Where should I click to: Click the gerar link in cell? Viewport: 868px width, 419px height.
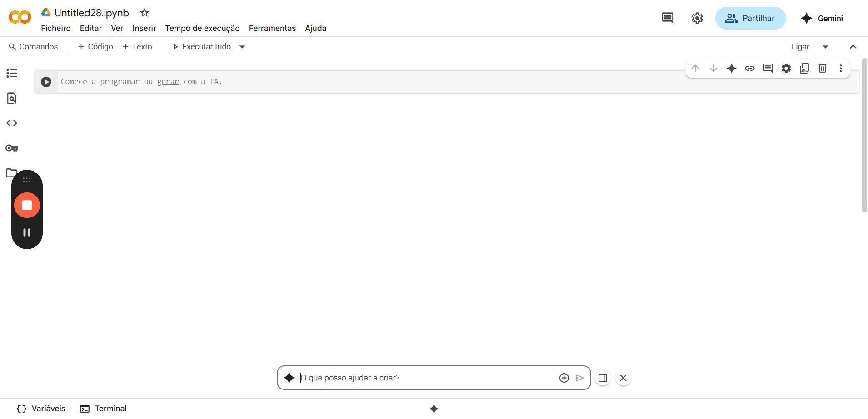pyautogui.click(x=168, y=82)
